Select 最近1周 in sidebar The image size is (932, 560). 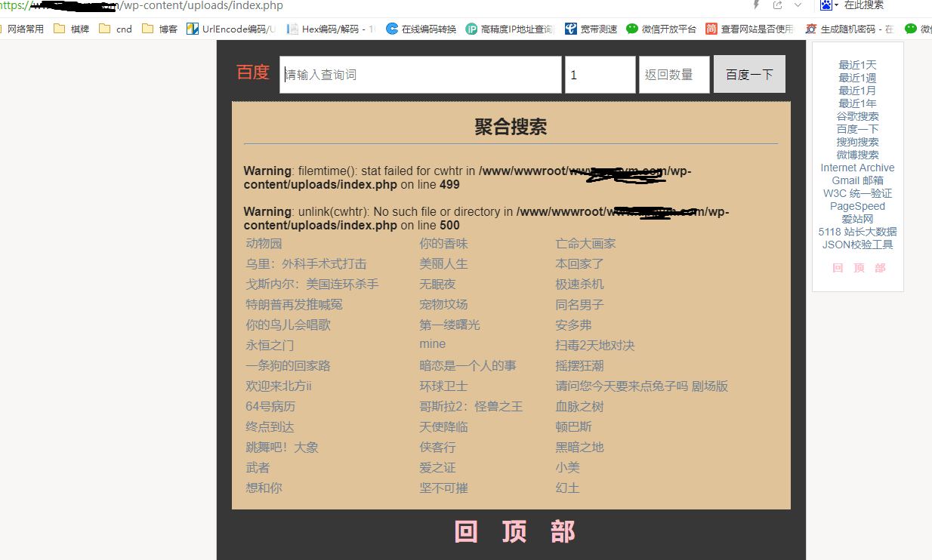(857, 78)
